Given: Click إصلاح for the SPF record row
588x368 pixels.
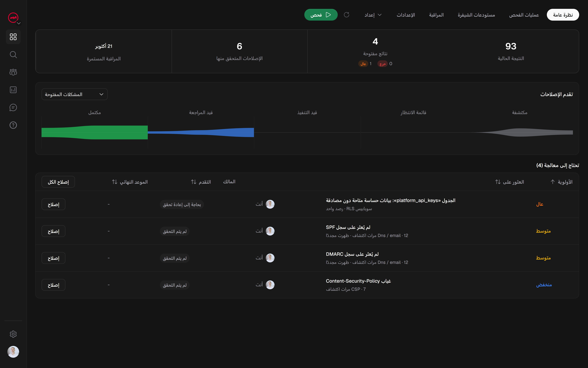Looking at the screenshot, I should 53,231.
